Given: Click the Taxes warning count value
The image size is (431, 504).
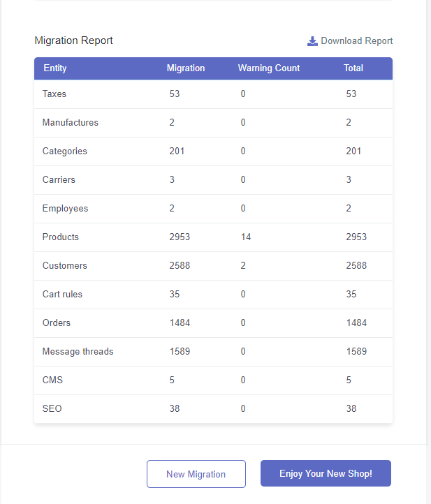Looking at the screenshot, I should [x=243, y=94].
